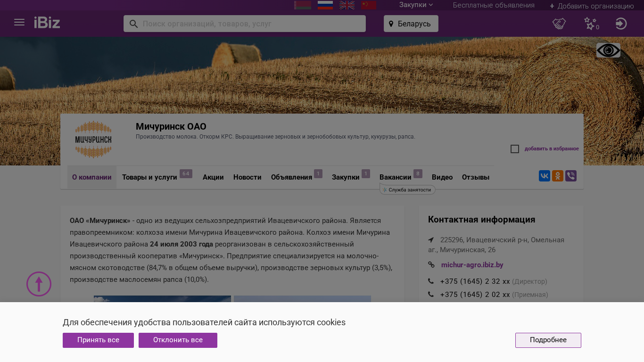Check the add to favorites checkbox
Screen dimensions: 644x362
click(515, 149)
